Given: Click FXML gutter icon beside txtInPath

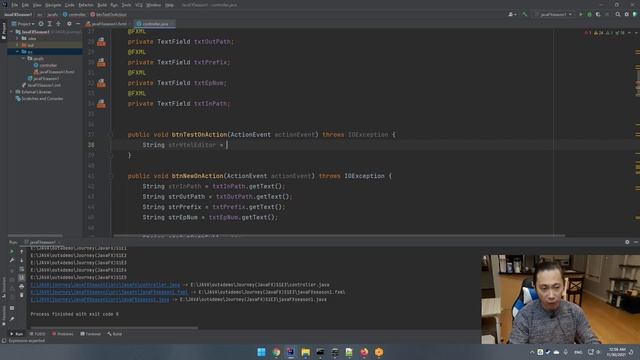Looking at the screenshot, I should coord(101,104).
